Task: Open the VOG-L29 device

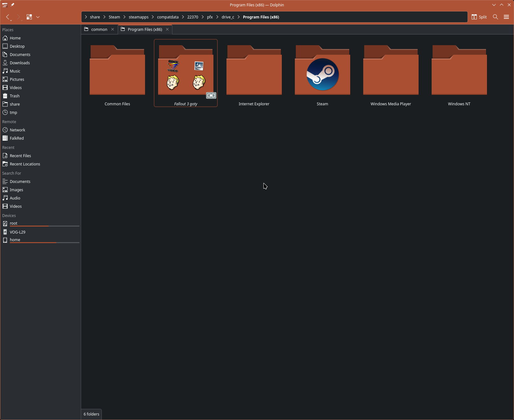Action: click(40, 232)
